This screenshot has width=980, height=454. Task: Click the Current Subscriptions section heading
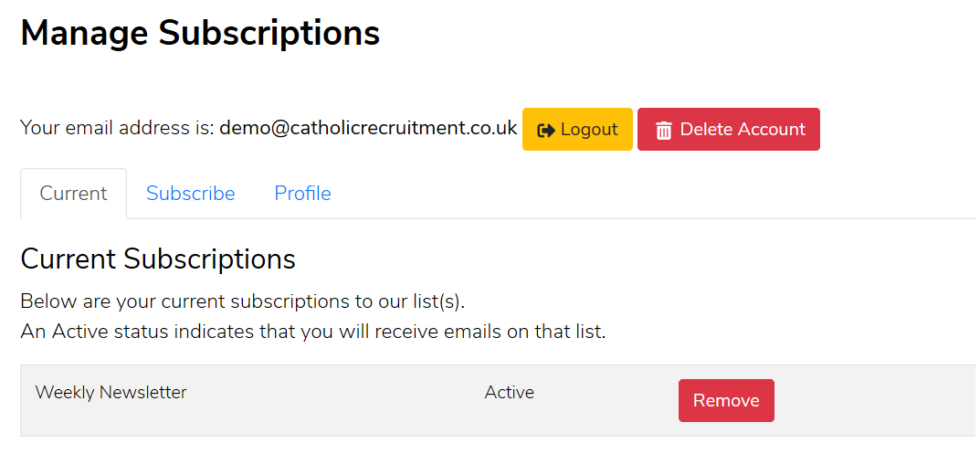pos(158,259)
